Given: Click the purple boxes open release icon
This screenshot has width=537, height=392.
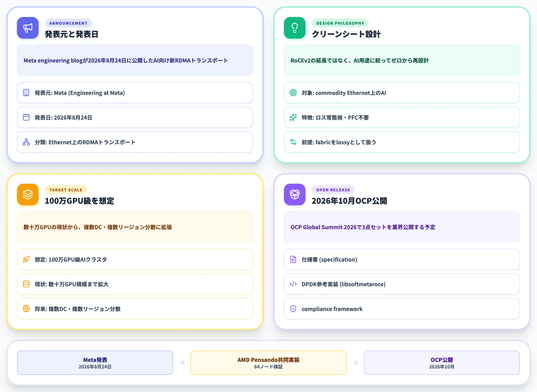Looking at the screenshot, I should pos(295,194).
